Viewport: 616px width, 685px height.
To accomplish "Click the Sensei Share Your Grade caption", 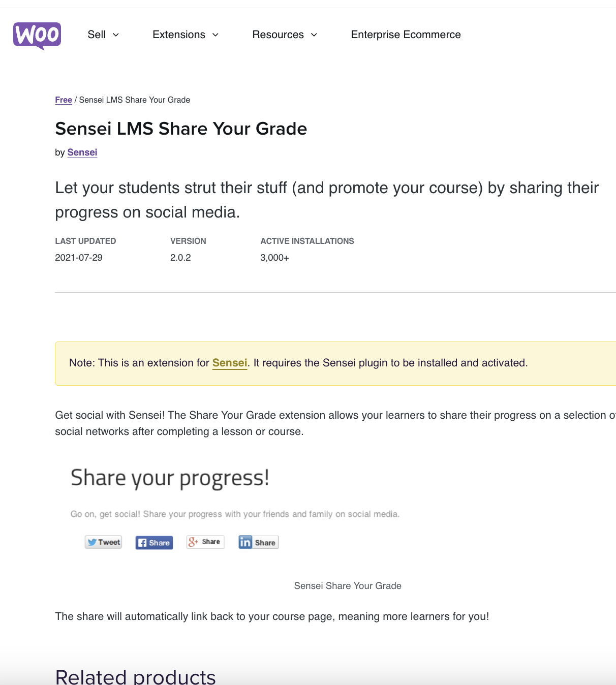I will point(347,585).
